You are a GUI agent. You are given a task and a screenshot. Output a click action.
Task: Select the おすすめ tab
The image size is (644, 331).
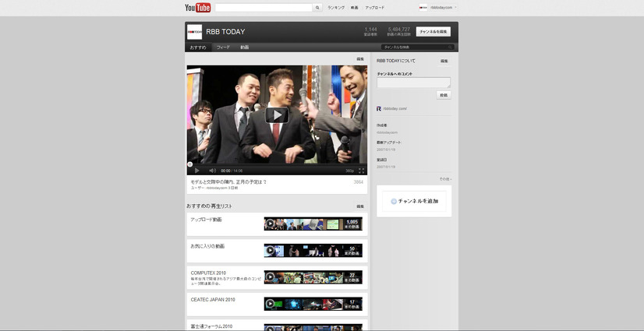click(x=198, y=48)
